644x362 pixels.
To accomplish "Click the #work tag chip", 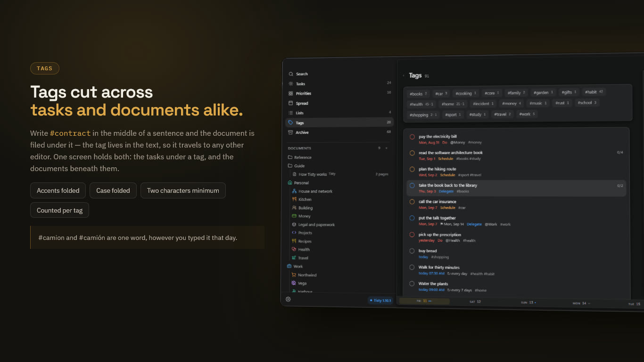I will (x=527, y=114).
